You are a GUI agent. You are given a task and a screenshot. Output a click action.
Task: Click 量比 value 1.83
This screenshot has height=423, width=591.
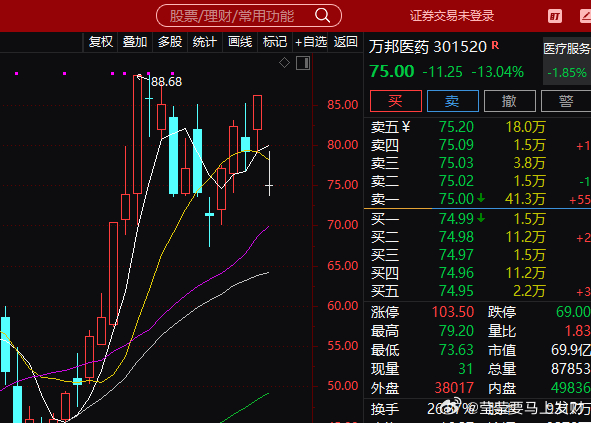click(x=577, y=331)
